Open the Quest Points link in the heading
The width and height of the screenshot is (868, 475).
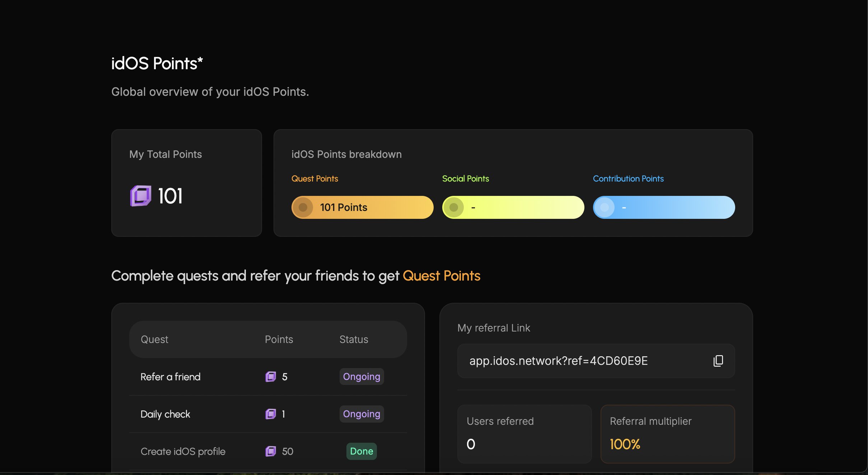coord(442,276)
